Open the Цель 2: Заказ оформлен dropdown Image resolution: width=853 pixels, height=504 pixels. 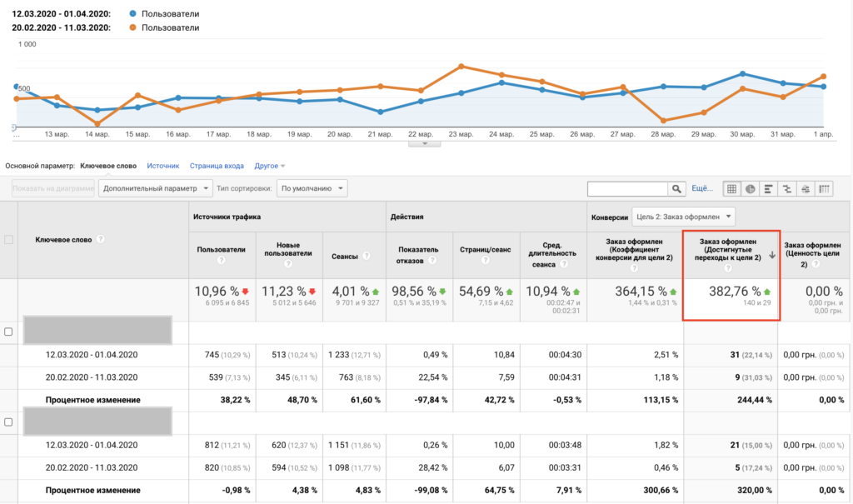pyautogui.click(x=683, y=217)
